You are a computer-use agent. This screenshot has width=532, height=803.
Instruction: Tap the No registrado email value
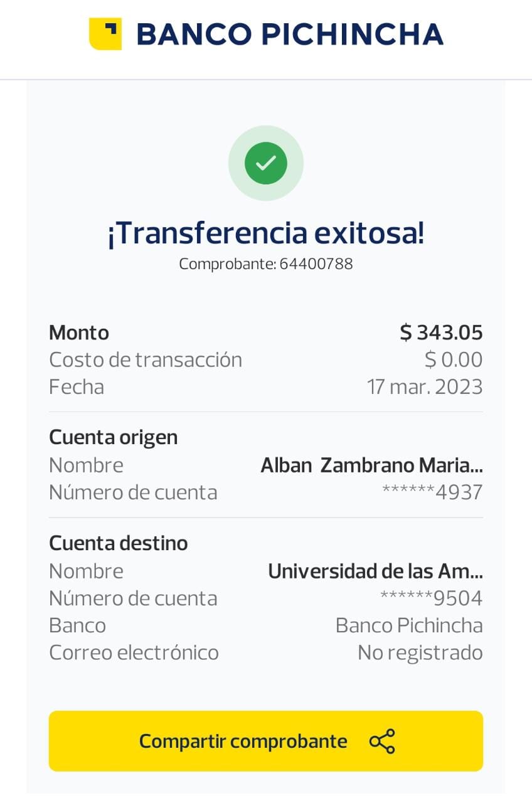click(x=420, y=653)
